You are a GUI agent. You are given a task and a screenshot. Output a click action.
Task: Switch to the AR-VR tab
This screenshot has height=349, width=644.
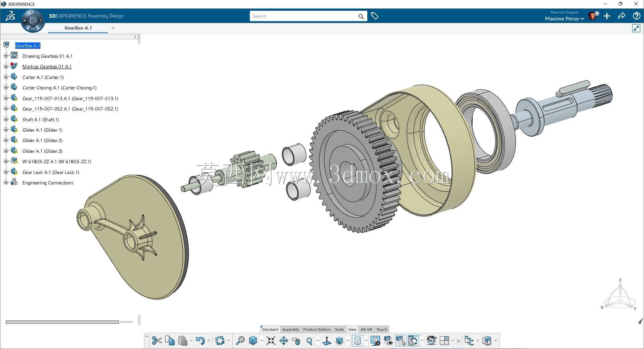tap(366, 330)
